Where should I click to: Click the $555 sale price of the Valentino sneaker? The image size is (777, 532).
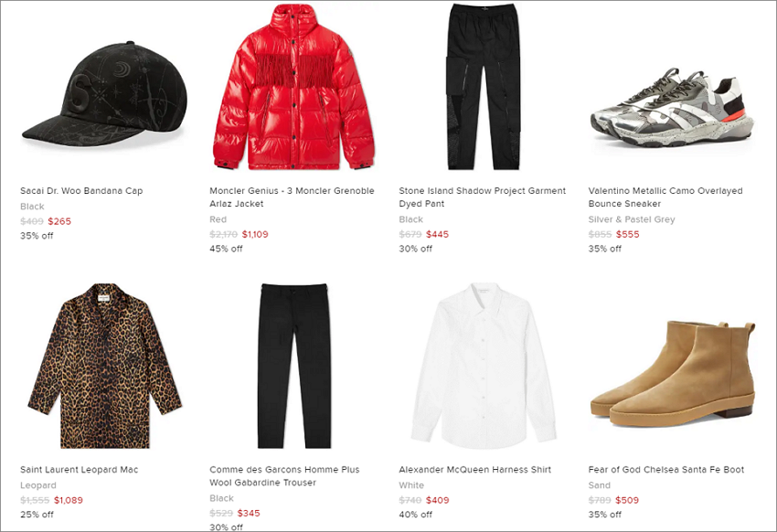point(627,234)
